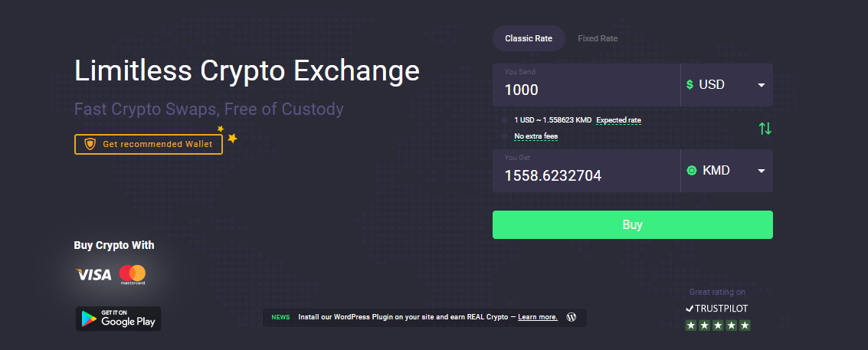Expand the KMD currency dropdown arrow
Viewport: 868px width, 350px height.
(x=762, y=171)
